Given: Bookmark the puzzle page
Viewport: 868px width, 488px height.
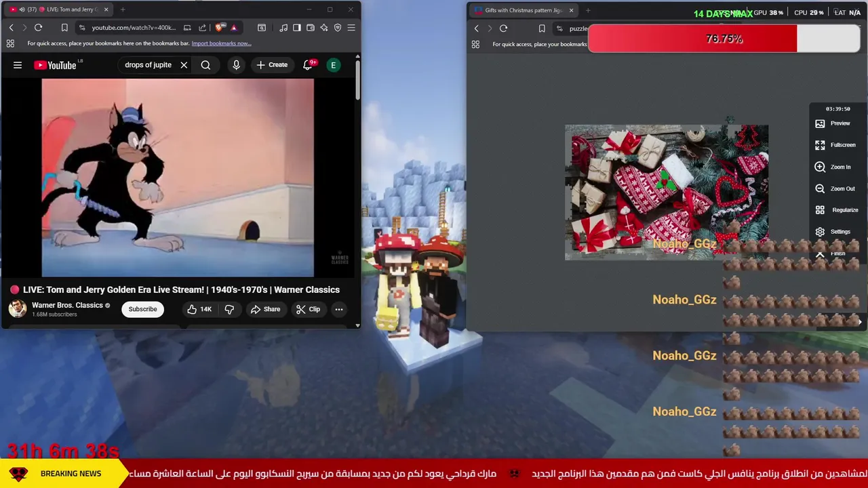Looking at the screenshot, I should (x=542, y=28).
